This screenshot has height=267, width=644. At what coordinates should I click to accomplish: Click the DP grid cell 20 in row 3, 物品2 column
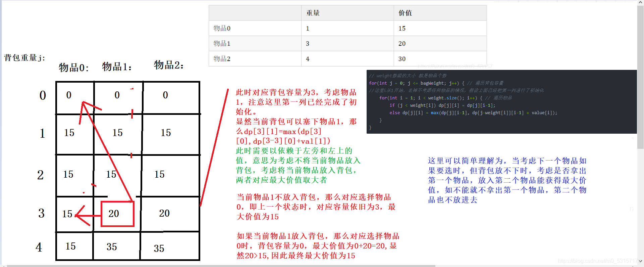[x=164, y=213]
